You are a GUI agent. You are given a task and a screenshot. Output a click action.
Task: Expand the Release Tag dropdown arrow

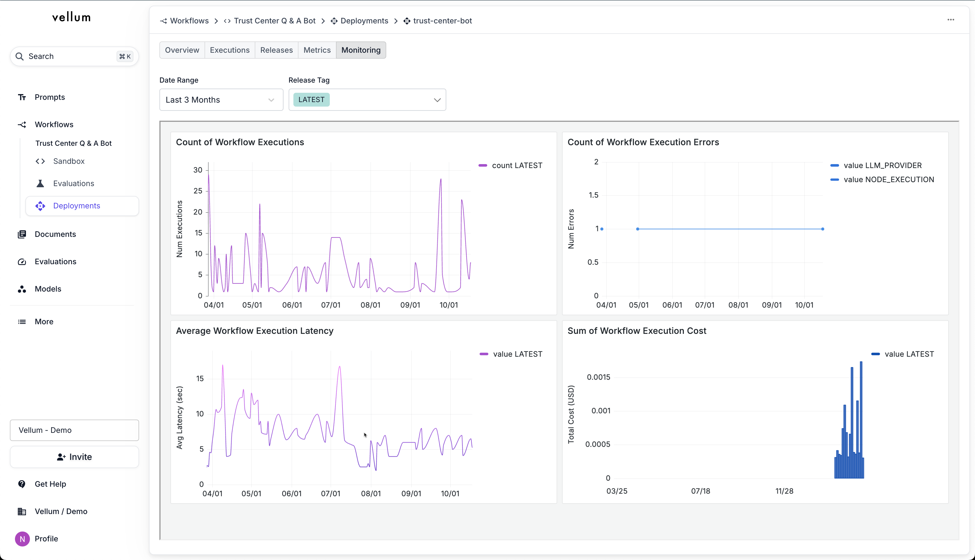pos(437,100)
